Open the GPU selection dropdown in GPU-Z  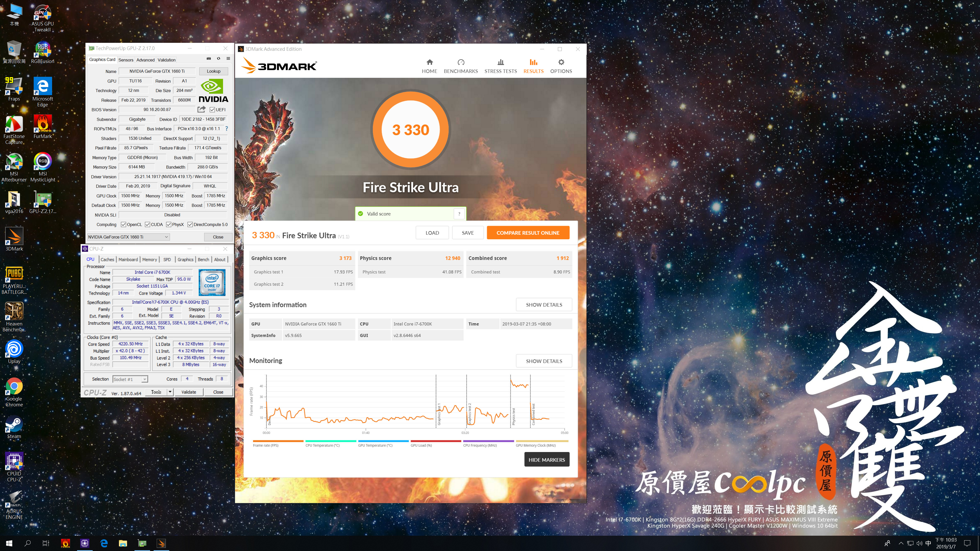click(x=128, y=237)
